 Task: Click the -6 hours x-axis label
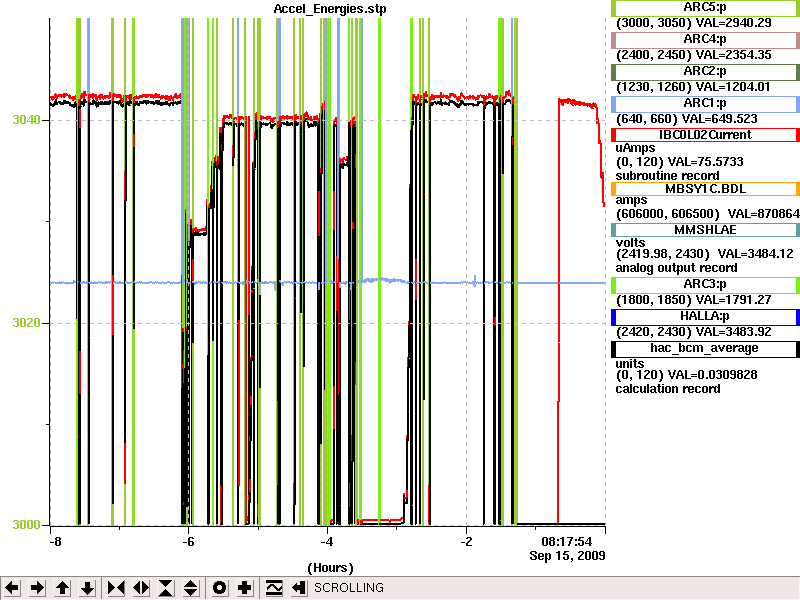tap(188, 542)
